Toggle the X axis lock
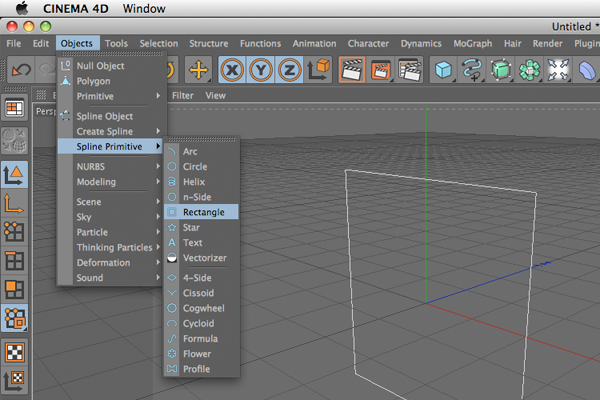600x400 pixels. 232,70
